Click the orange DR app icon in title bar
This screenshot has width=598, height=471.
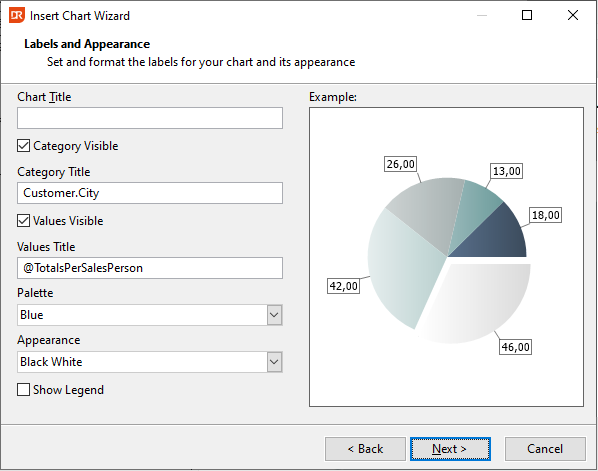(16, 15)
